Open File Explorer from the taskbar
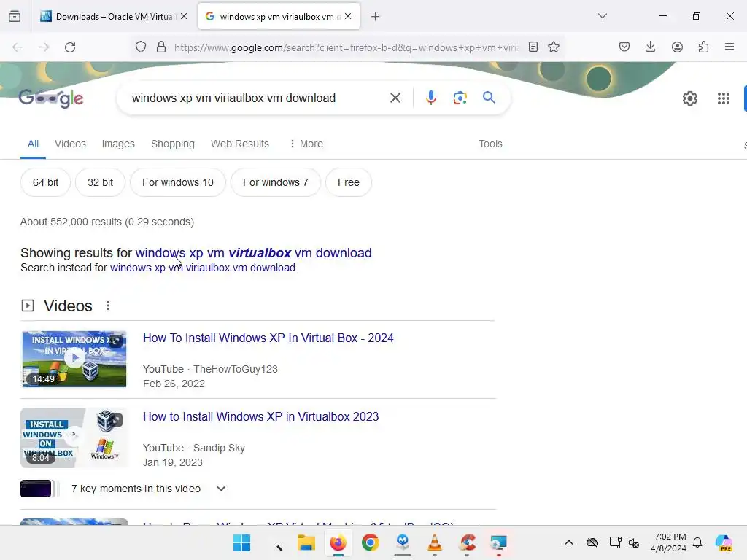 tap(306, 542)
